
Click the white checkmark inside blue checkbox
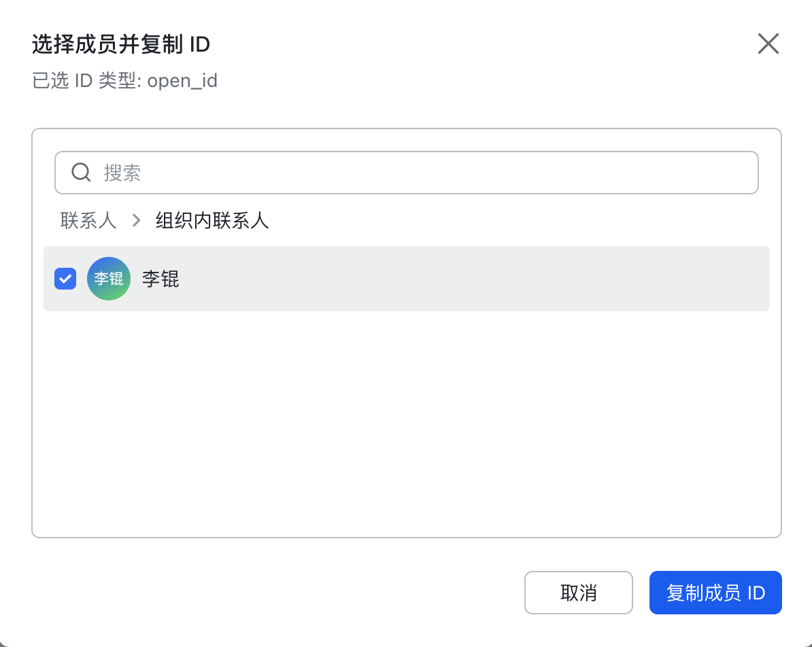click(x=65, y=279)
